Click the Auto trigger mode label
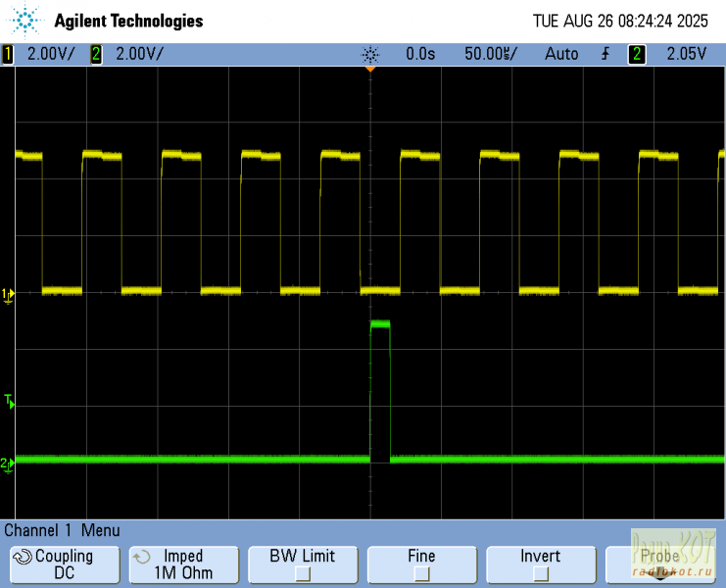This screenshot has height=588, width=726. (561, 55)
